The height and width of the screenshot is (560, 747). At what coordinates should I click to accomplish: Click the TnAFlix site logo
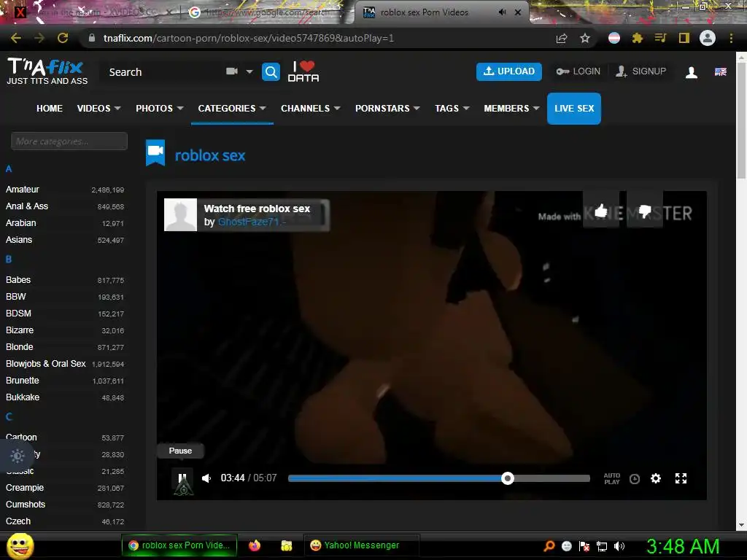(47, 71)
